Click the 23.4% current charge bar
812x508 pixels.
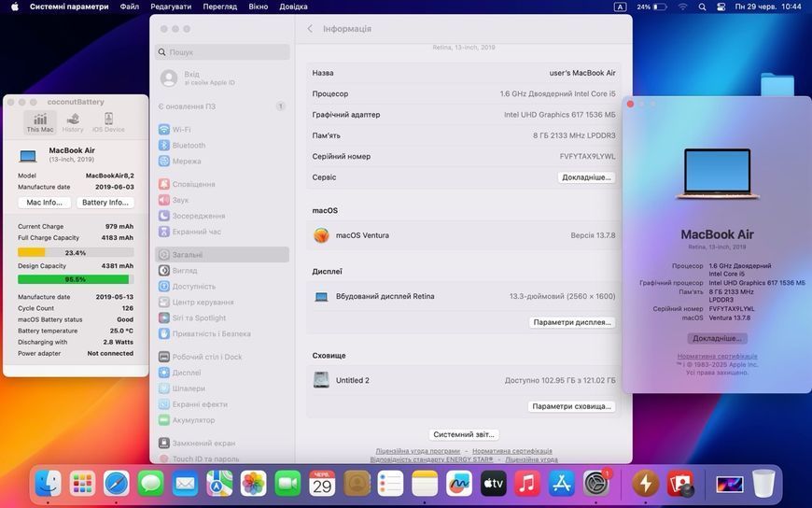76,252
